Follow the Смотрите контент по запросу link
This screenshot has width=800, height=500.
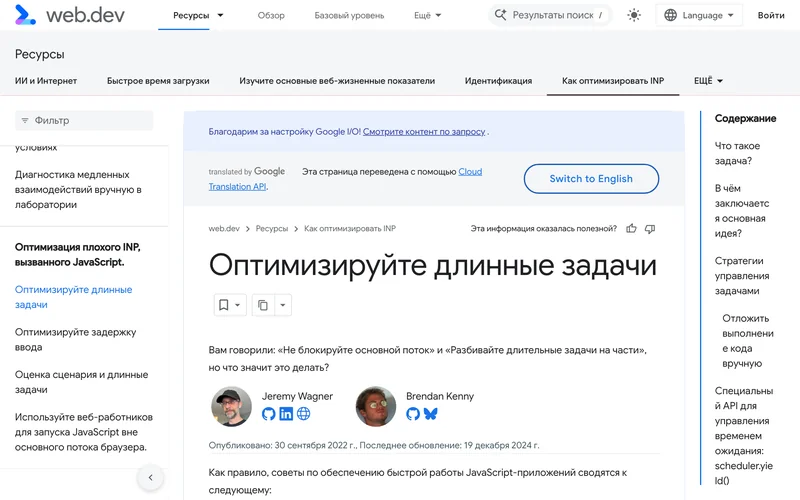423,132
